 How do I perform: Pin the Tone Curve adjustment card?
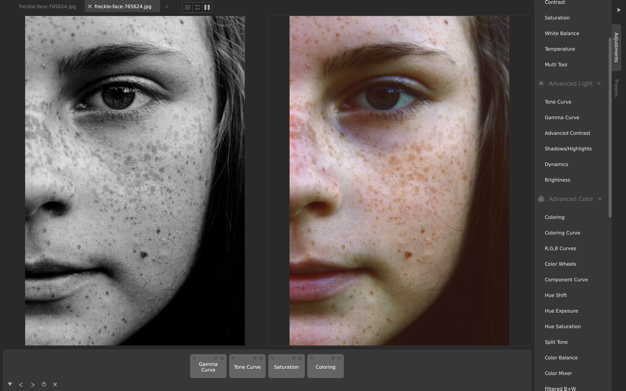(x=255, y=358)
